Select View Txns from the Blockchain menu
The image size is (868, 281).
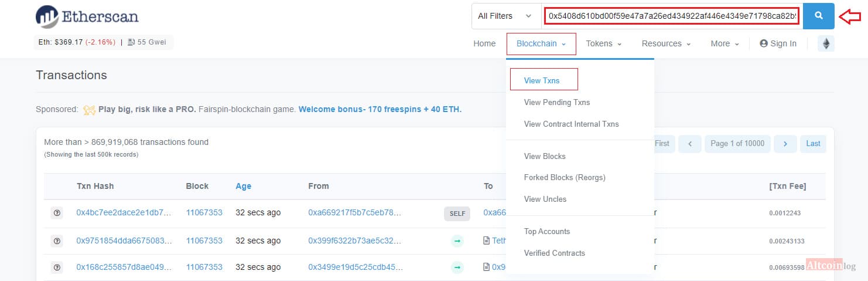pyautogui.click(x=542, y=80)
